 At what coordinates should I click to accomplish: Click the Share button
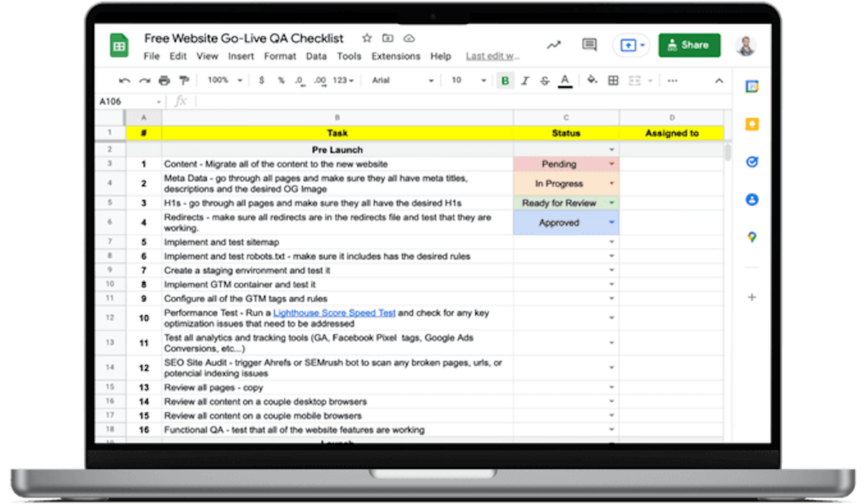point(689,45)
